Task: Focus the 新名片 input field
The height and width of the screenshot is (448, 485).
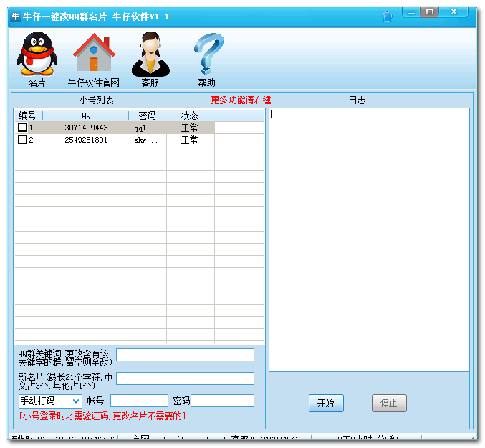Action: click(x=186, y=378)
